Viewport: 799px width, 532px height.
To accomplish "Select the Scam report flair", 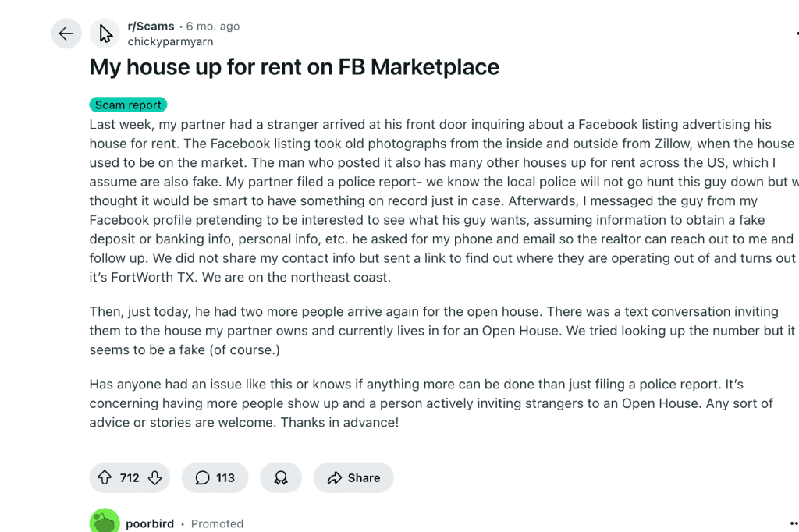I will (x=127, y=104).
